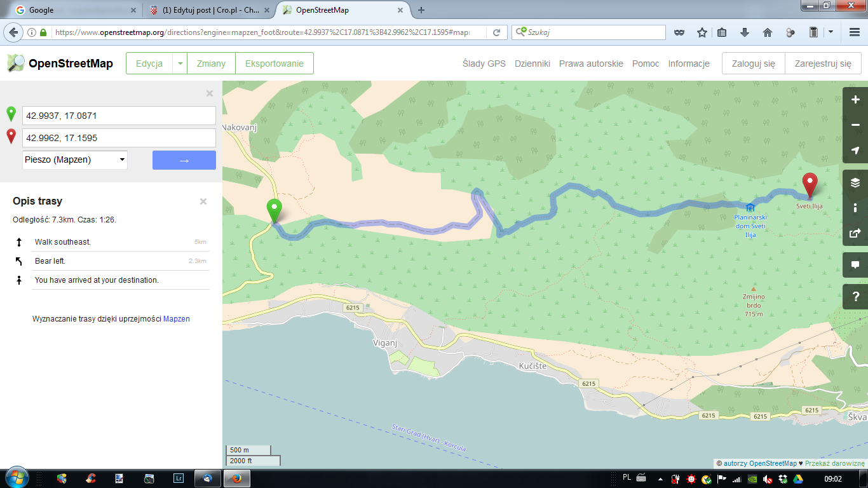The height and width of the screenshot is (488, 868).
Task: Zoom in on the map
Action: (855, 100)
